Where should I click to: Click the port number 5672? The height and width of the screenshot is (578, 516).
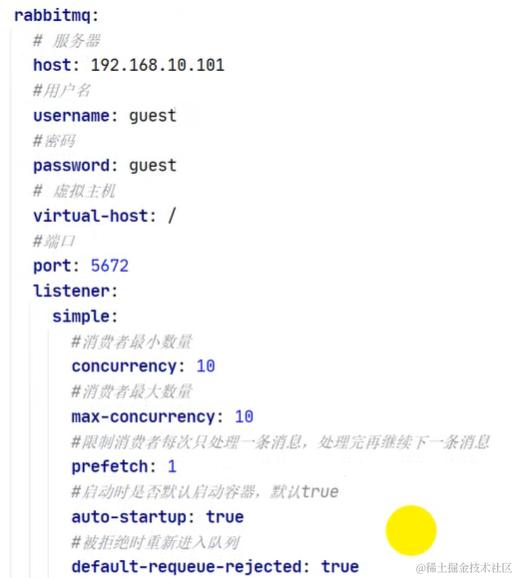pos(109,266)
